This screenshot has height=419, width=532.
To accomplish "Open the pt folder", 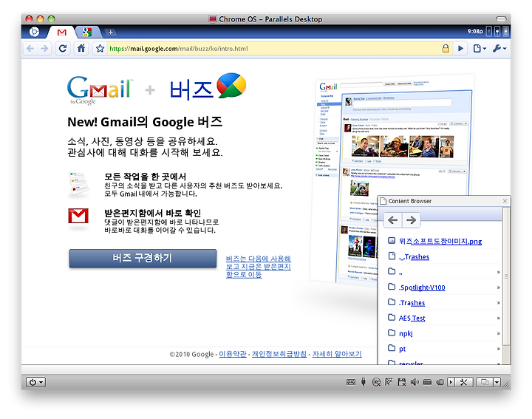I will coord(403,349).
